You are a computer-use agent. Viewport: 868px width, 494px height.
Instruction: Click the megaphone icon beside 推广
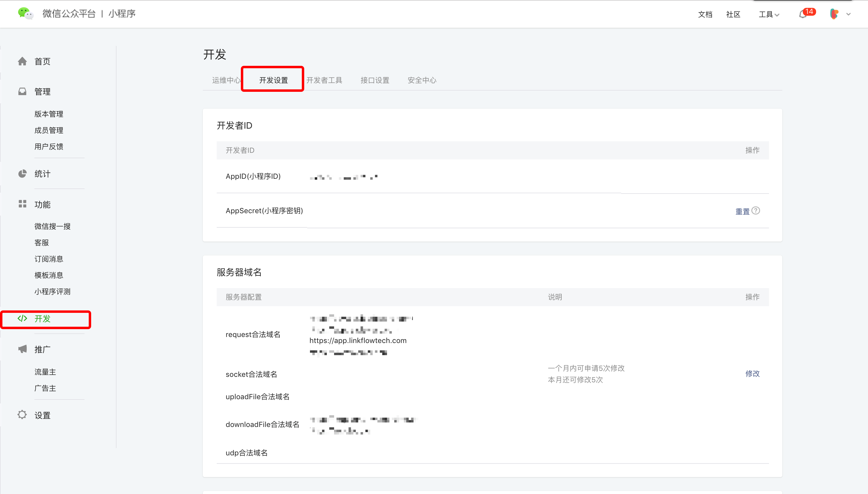pyautogui.click(x=22, y=349)
